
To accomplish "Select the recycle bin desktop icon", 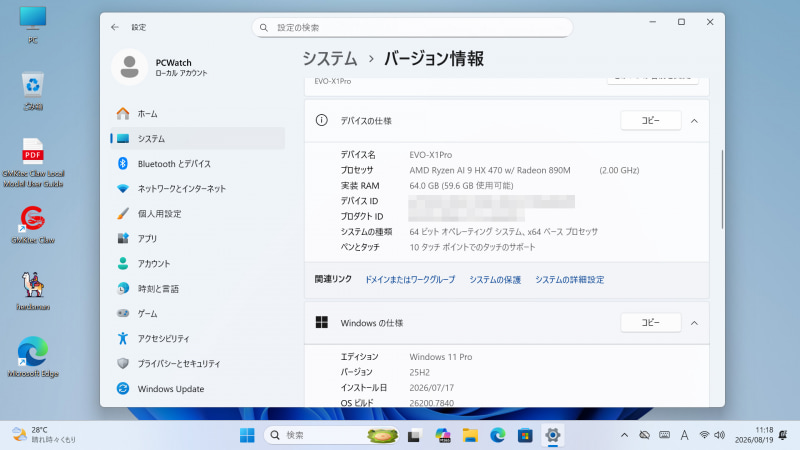I will coord(33,92).
